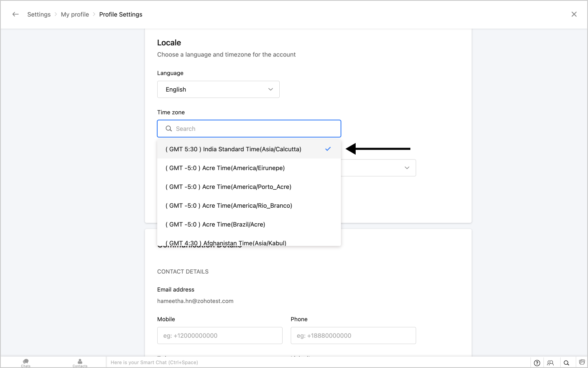The width and height of the screenshot is (588, 368).
Task: Click the users icon in bottom bar
Action: point(550,363)
